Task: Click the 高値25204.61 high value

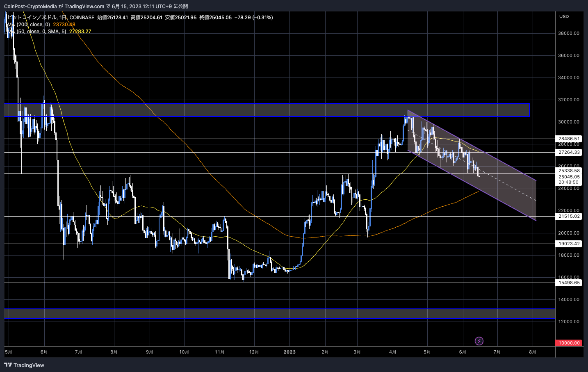Action: point(146,18)
